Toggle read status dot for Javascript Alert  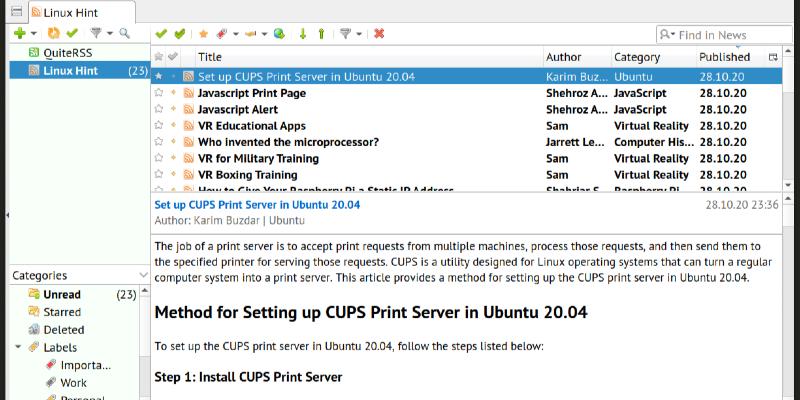173,110
